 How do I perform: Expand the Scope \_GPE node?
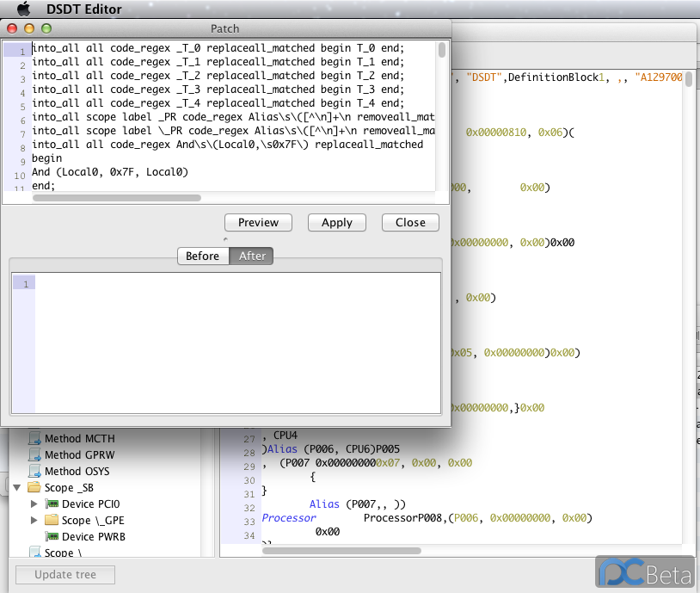click(x=34, y=521)
